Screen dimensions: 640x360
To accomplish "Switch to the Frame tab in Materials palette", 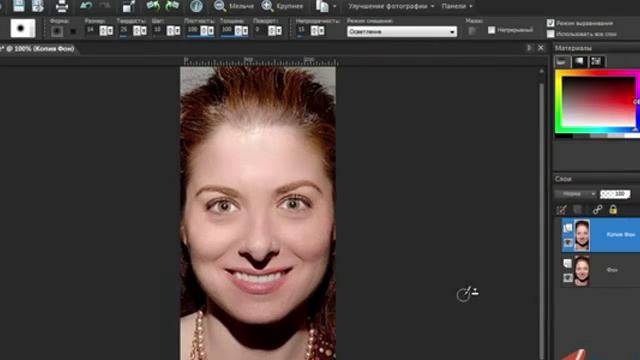I will (x=562, y=62).
